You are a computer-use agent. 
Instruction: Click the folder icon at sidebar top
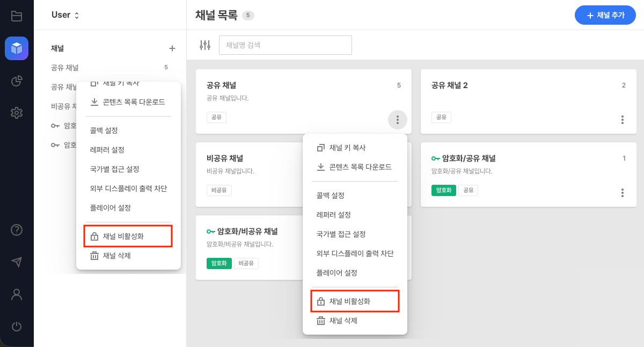[x=17, y=16]
